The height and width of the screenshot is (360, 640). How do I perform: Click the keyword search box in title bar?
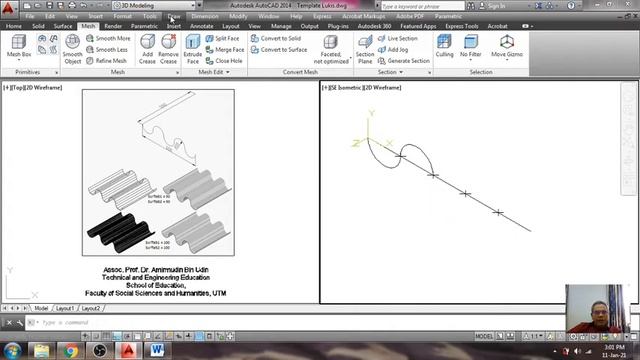tap(423, 6)
